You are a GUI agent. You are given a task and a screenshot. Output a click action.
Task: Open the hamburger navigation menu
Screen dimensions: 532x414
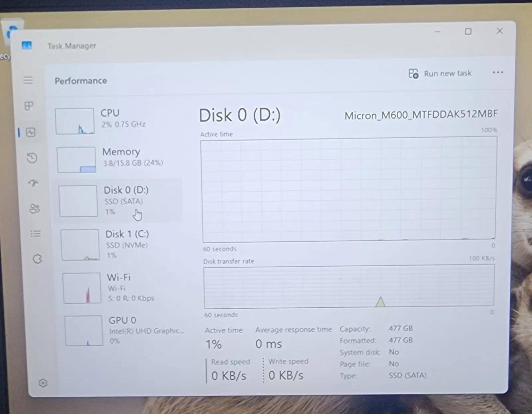(x=28, y=80)
